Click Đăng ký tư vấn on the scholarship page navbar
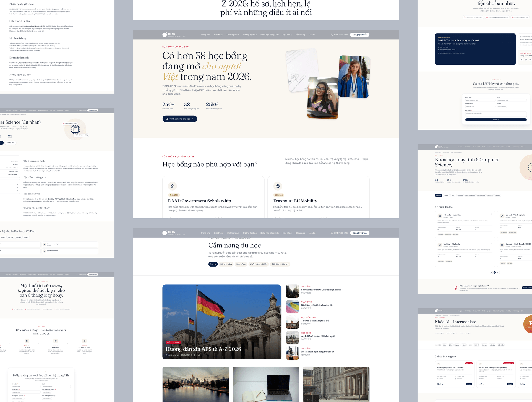The image size is (532, 402). click(360, 35)
